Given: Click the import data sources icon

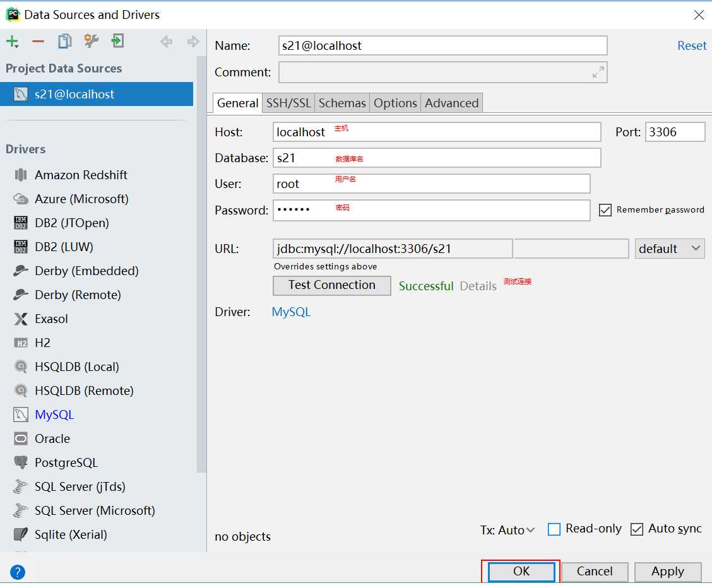Looking at the screenshot, I should pyautogui.click(x=117, y=41).
